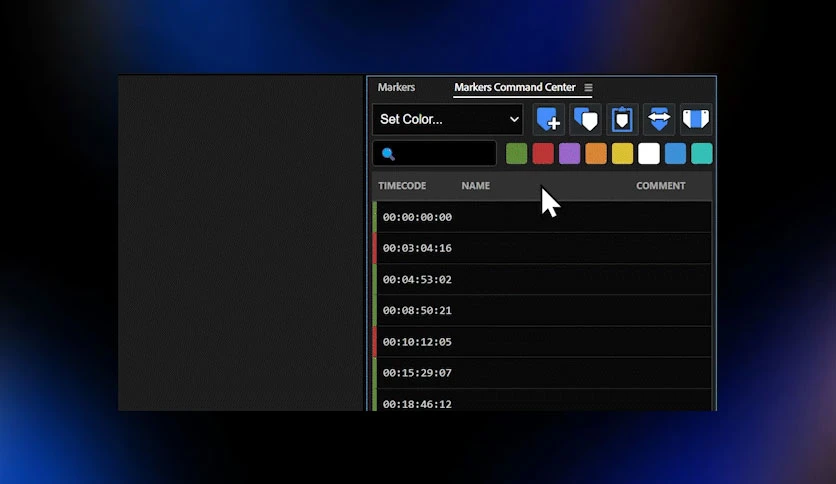Pick the purple color swatch
This screenshot has width=836, height=484.
[569, 154]
